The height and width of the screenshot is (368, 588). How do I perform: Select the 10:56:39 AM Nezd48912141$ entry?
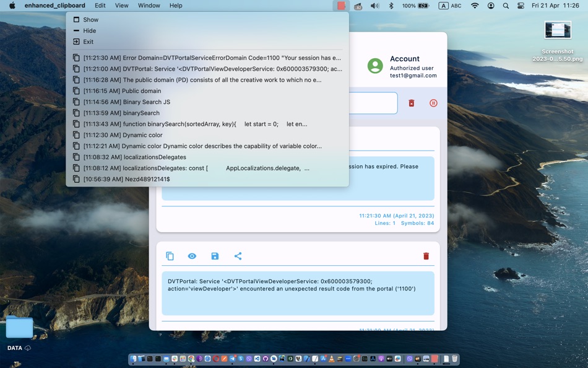[x=207, y=179]
